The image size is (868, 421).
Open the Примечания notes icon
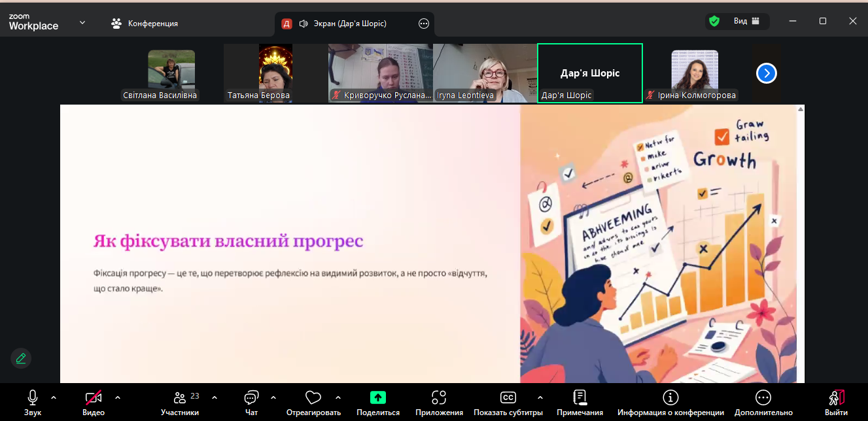point(580,398)
